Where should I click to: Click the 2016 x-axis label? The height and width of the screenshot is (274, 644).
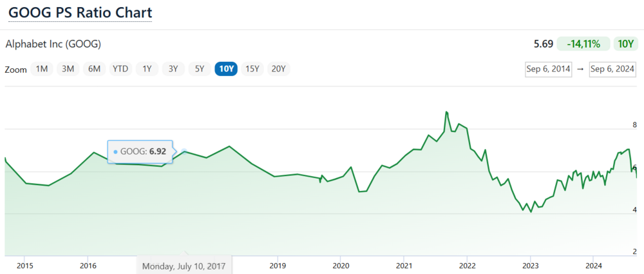(88, 266)
